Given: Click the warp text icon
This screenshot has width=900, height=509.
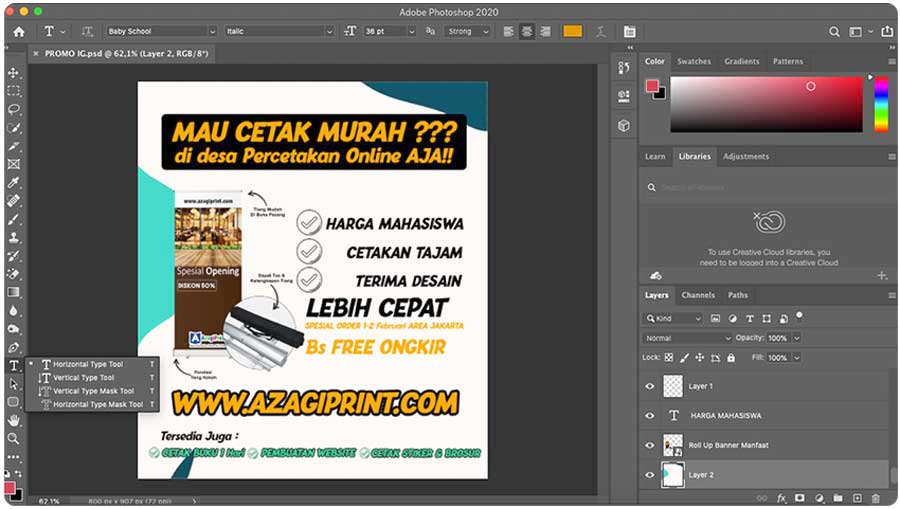Looking at the screenshot, I should [x=601, y=32].
